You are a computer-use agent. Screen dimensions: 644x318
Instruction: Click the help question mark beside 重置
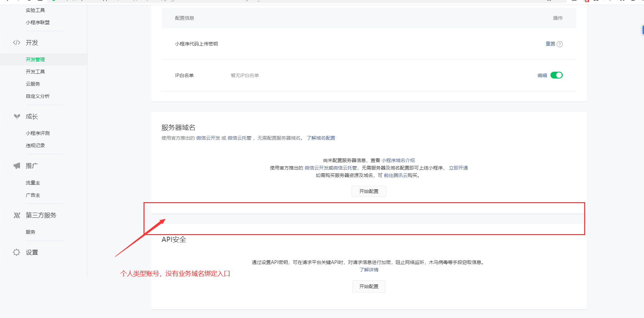(560, 44)
